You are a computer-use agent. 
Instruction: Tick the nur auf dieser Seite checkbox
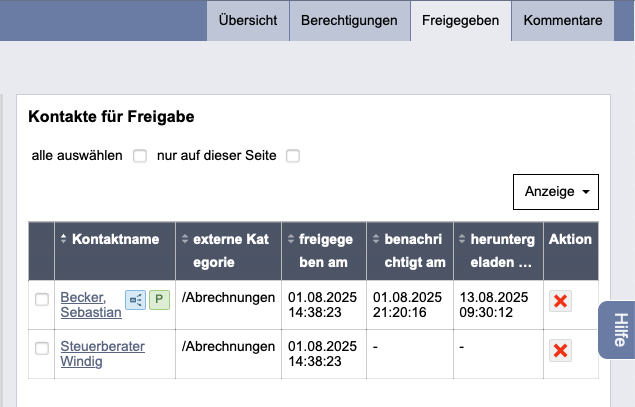click(293, 156)
